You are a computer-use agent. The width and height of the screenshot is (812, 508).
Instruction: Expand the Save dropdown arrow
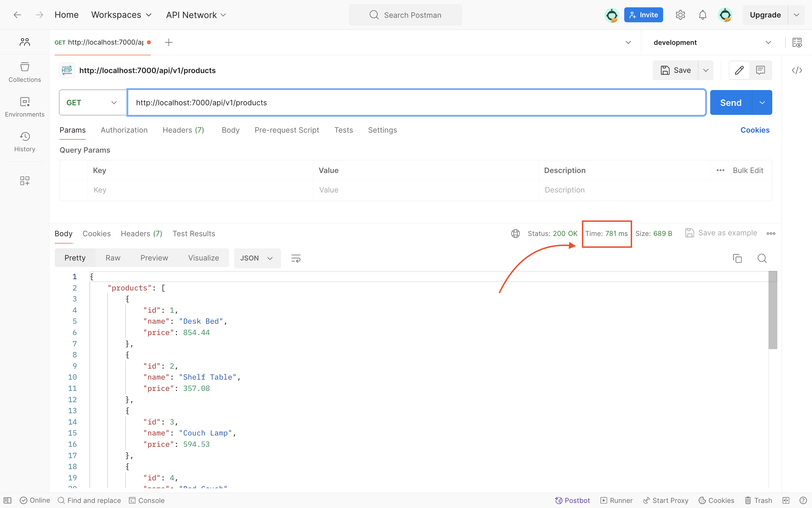(706, 70)
